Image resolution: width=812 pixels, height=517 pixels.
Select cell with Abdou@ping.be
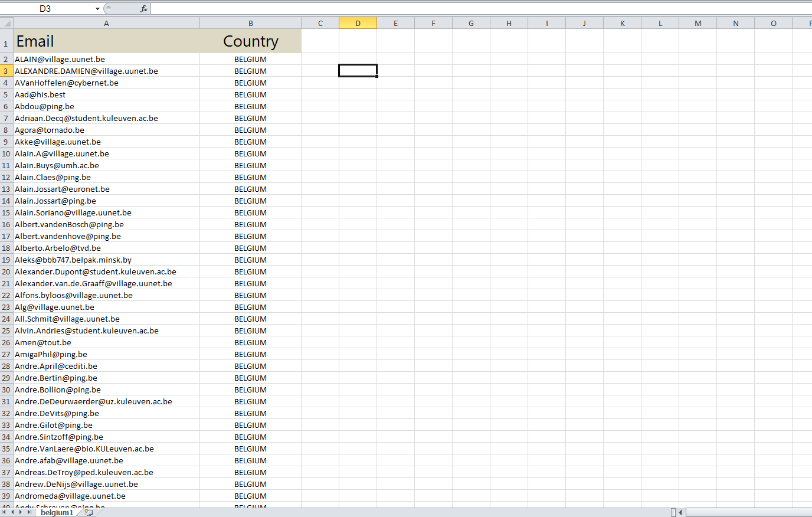(x=106, y=106)
